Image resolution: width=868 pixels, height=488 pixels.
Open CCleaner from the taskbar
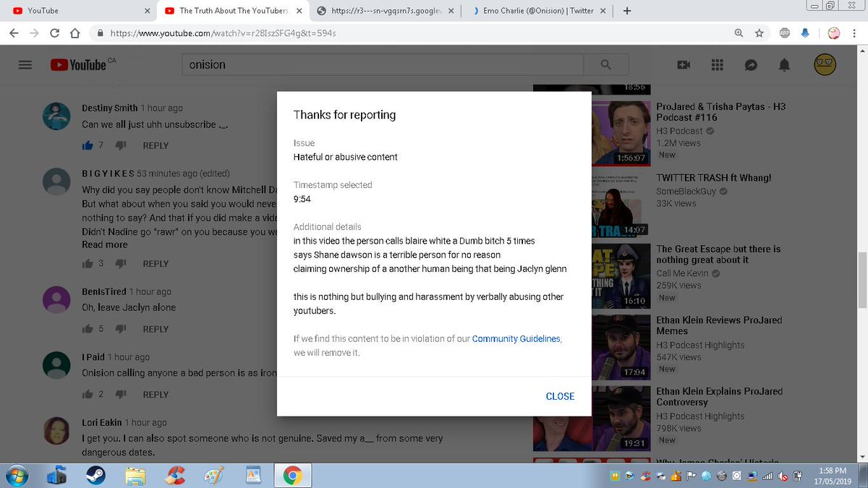pyautogui.click(x=174, y=475)
